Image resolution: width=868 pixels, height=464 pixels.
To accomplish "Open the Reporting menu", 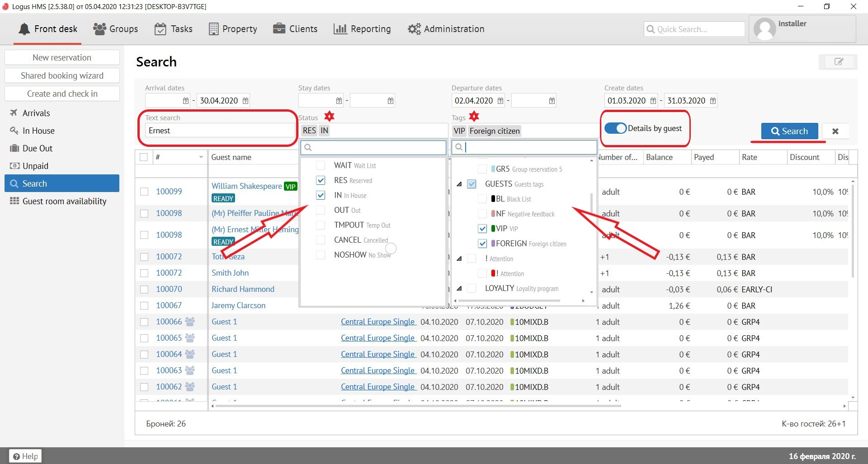I will pos(362,29).
